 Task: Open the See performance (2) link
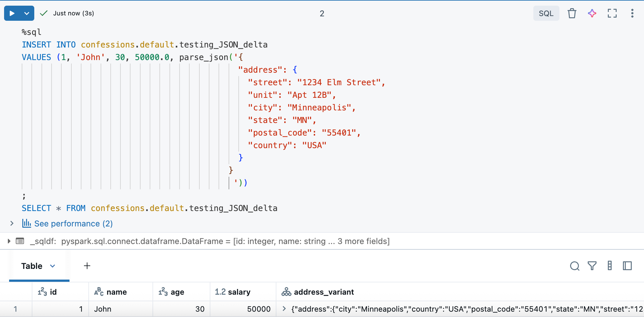click(x=74, y=224)
